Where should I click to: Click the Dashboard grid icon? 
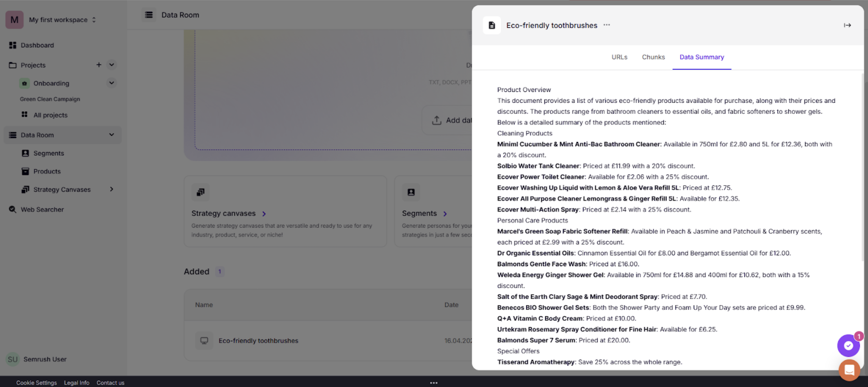[13, 45]
